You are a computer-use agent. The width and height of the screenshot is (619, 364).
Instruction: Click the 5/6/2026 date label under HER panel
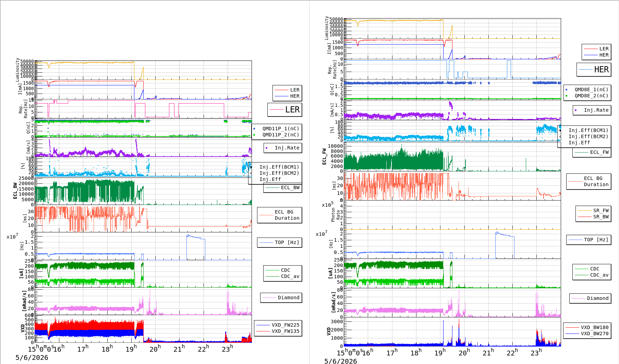point(341,361)
